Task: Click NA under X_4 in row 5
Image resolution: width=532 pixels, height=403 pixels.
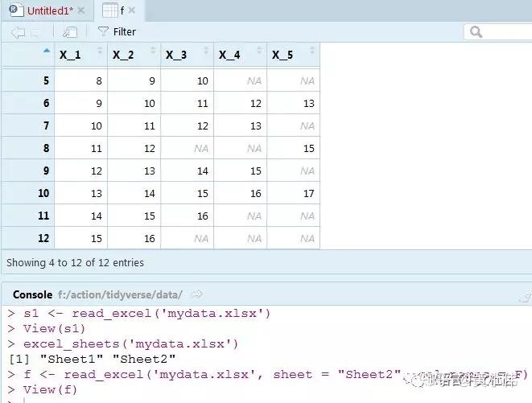Action: pos(254,80)
